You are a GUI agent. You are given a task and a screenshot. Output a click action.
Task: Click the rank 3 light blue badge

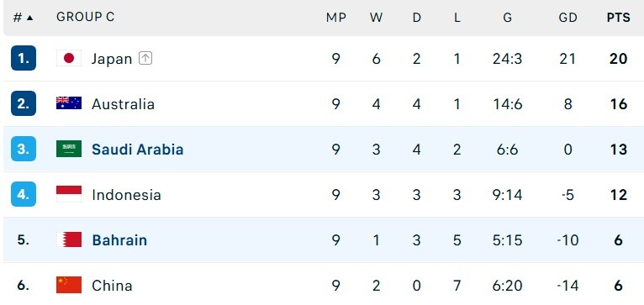click(x=24, y=149)
